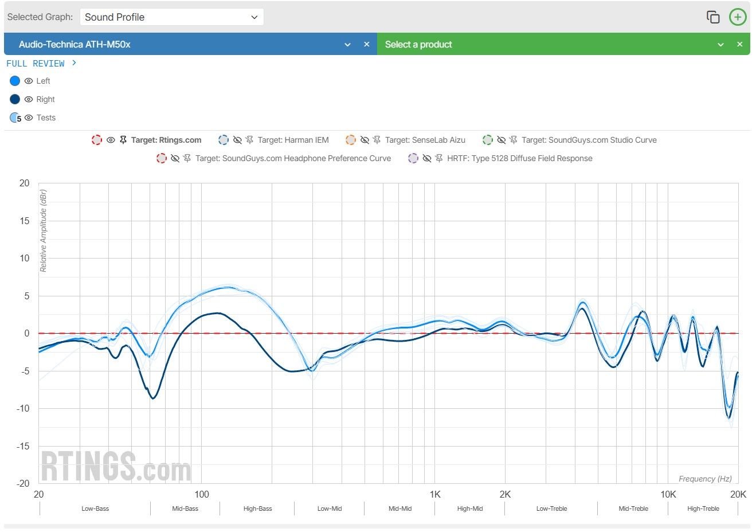The image size is (756, 532).
Task: Click the orange dashed SenseLab Aizu swatch
Action: 351,140
